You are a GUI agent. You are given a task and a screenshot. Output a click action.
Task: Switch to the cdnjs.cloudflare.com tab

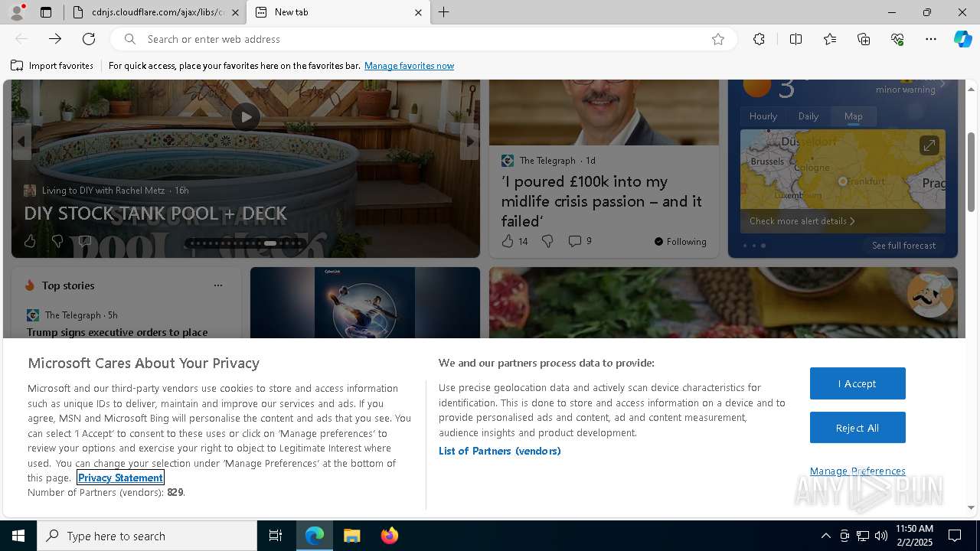click(156, 12)
